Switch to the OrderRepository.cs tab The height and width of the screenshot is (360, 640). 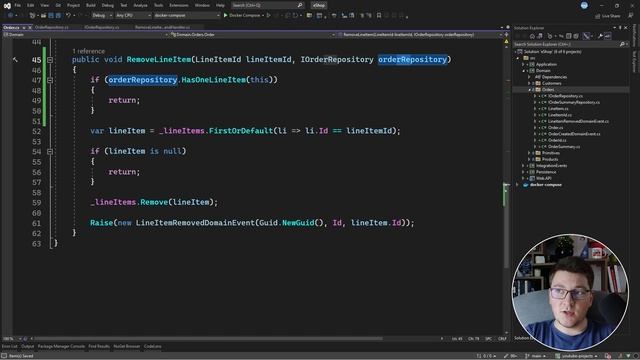click(52, 27)
